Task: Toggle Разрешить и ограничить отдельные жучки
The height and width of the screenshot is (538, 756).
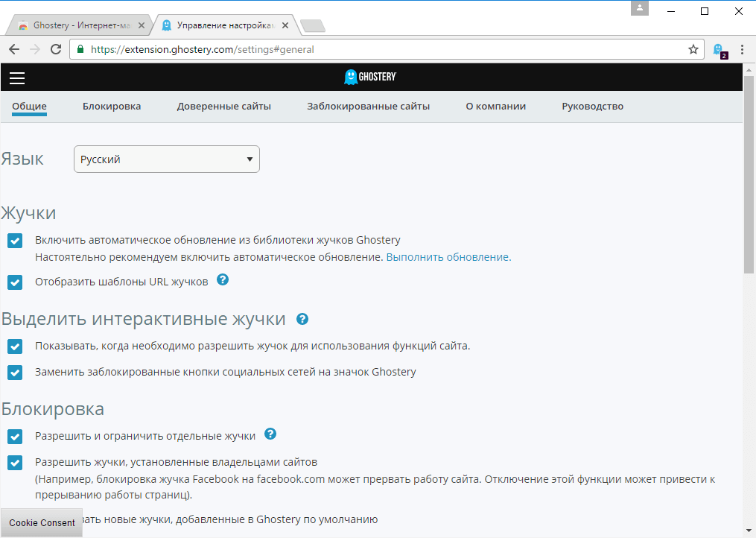Action: pyautogui.click(x=15, y=437)
